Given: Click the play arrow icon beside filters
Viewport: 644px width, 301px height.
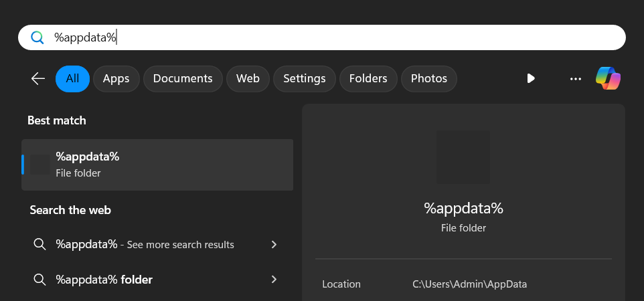Looking at the screenshot, I should tap(531, 78).
